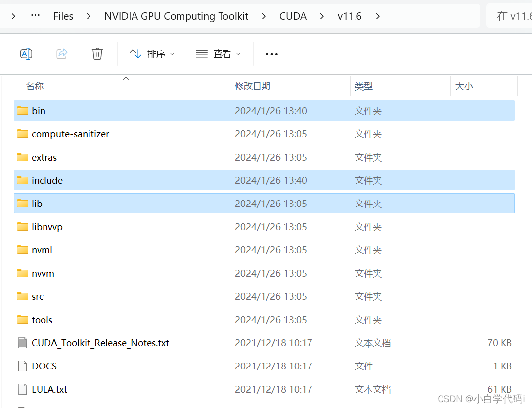Expand chevron after Files breadcrumb

(x=89, y=16)
